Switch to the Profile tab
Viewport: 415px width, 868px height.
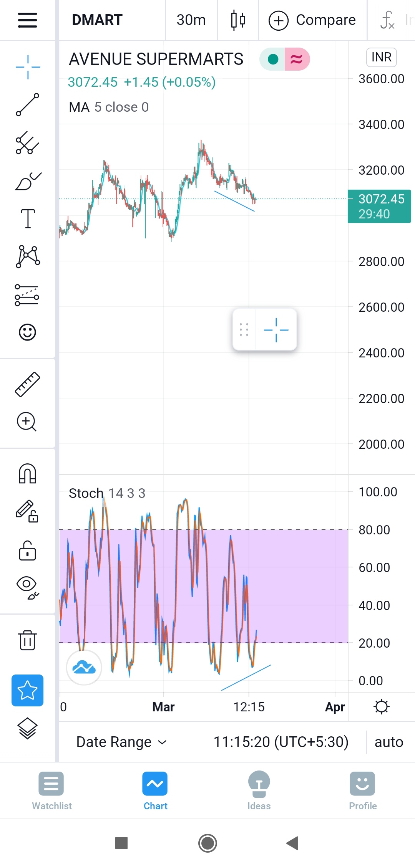pos(363,791)
